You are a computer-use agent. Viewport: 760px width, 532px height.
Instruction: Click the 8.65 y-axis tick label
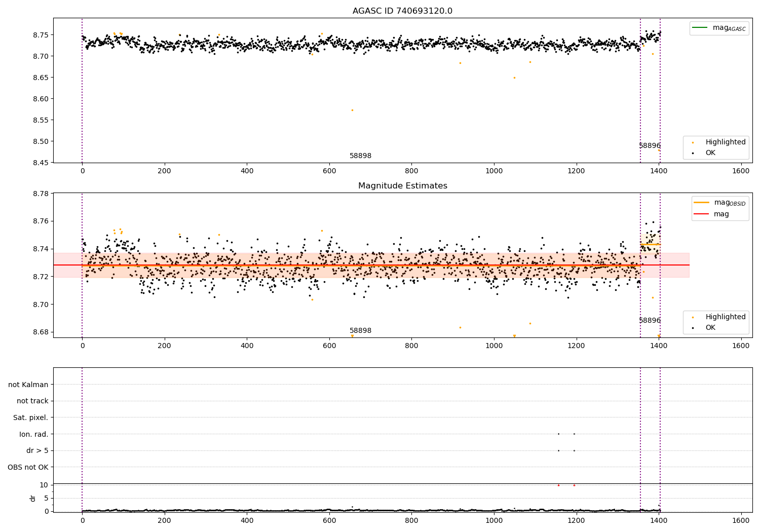[40, 78]
